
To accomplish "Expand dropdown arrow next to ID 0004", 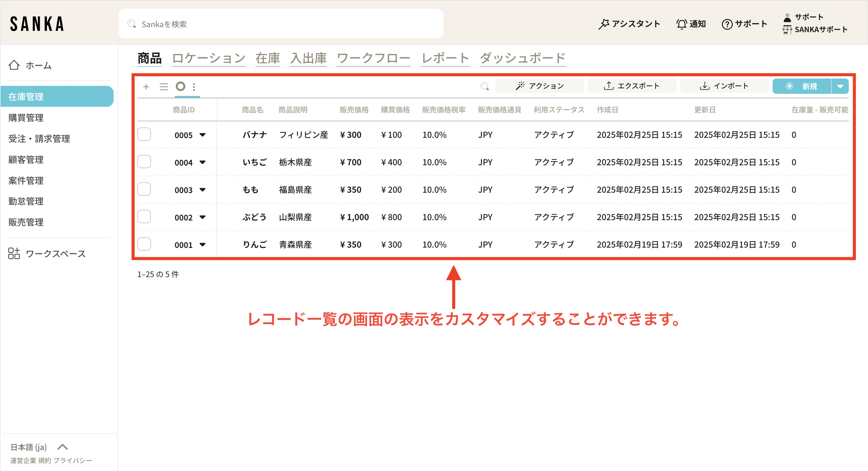I will (x=203, y=162).
